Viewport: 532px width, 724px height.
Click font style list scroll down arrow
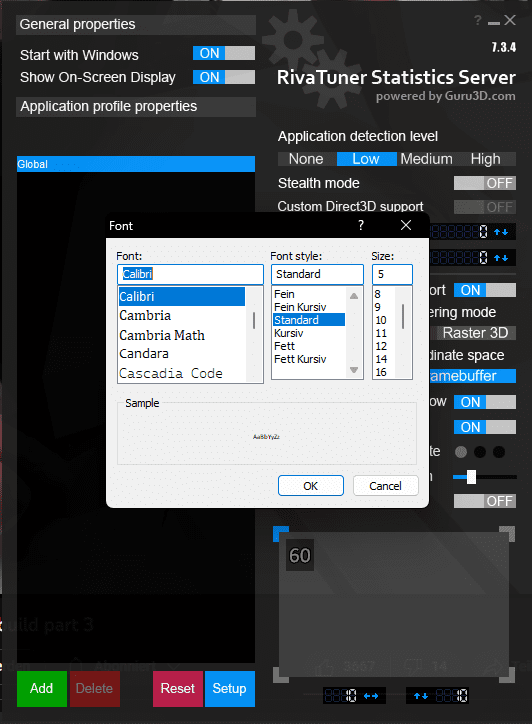pos(354,370)
